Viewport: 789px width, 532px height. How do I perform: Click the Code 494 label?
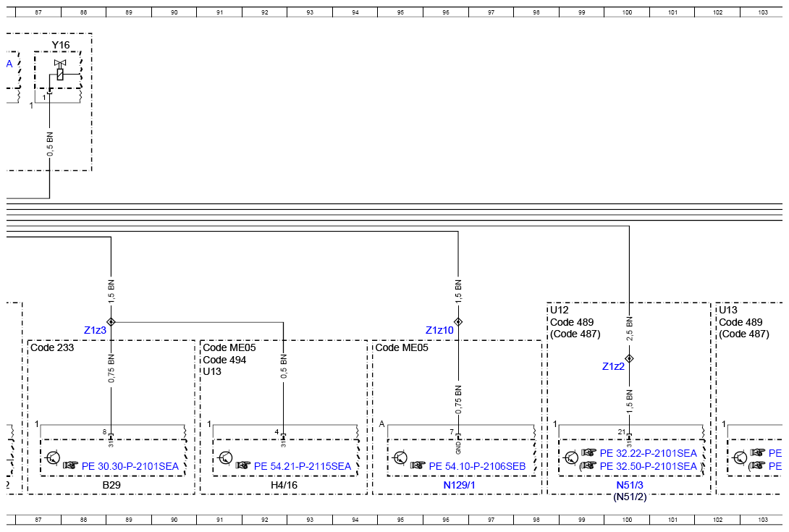(224, 359)
